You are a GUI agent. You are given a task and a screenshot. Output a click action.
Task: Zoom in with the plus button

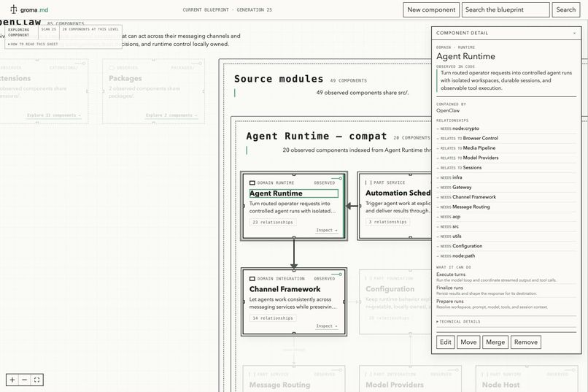point(12,380)
